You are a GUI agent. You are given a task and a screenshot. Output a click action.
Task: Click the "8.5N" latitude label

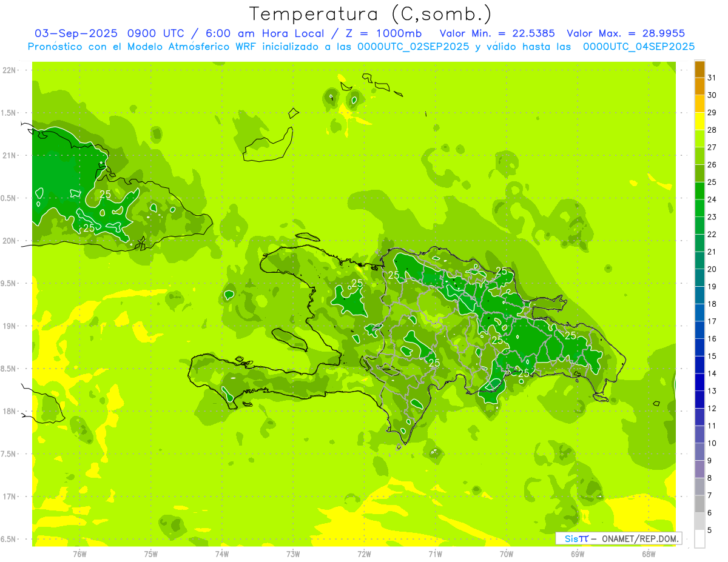pos(10,369)
